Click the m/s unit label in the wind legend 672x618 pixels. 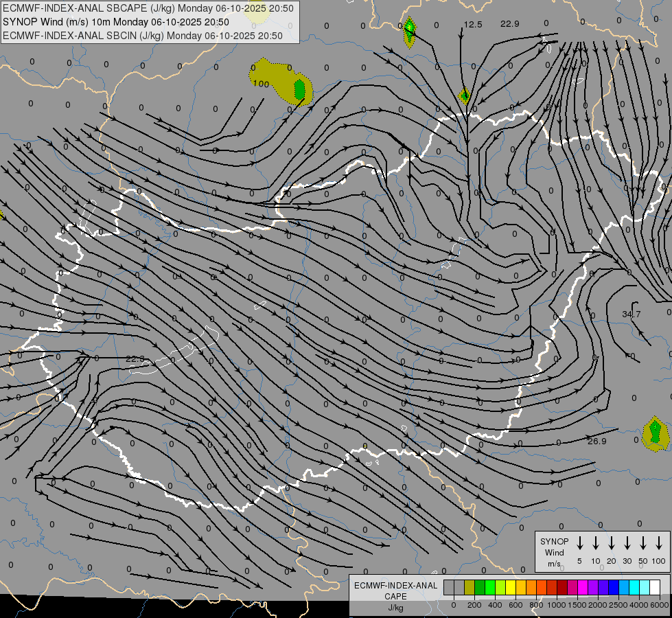coord(554,564)
